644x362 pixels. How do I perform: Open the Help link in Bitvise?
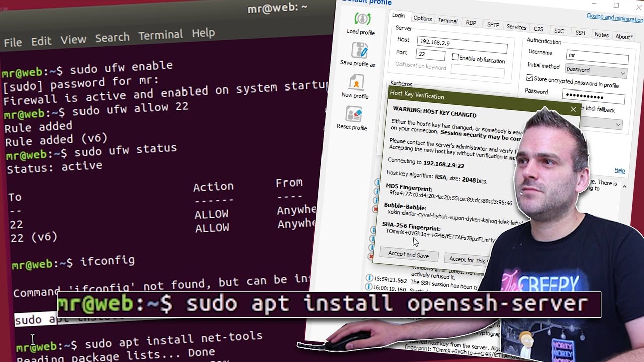click(x=619, y=171)
